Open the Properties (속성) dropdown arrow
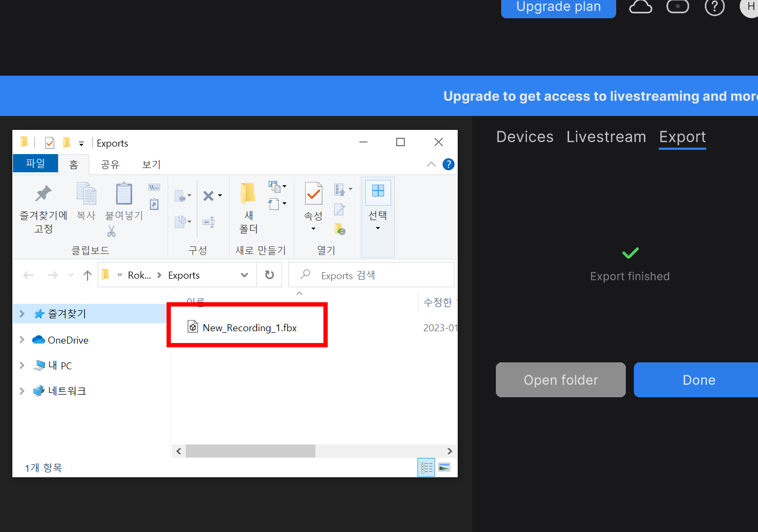The image size is (758, 532). pos(314,229)
